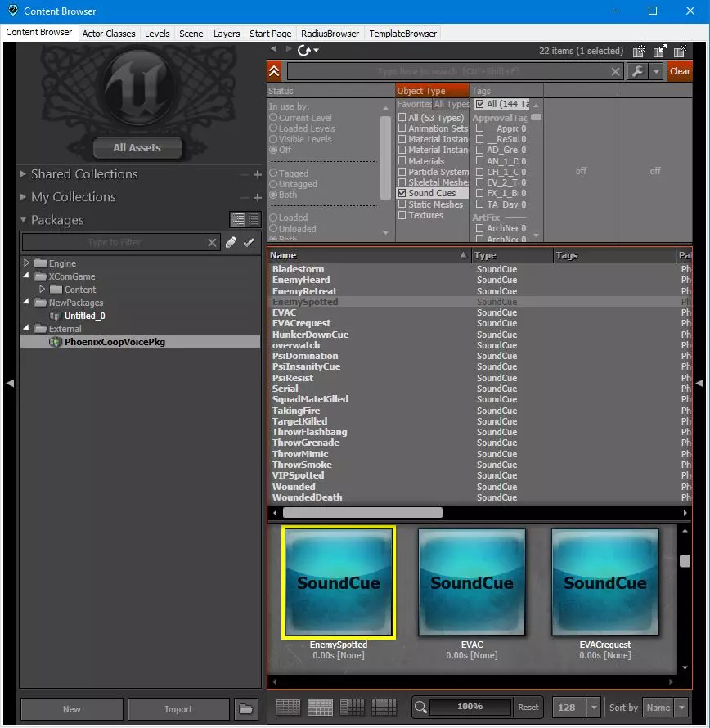Add a new Shared Collection plus icon

pos(258,174)
